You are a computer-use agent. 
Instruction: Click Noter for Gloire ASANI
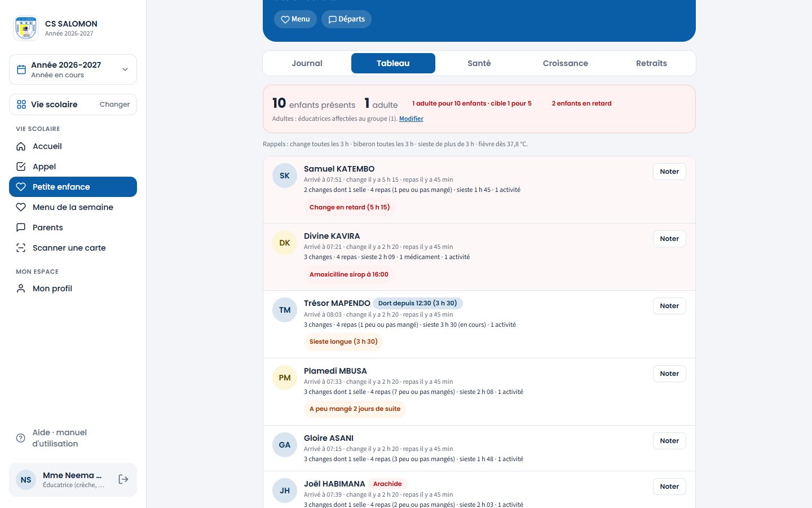click(x=669, y=441)
